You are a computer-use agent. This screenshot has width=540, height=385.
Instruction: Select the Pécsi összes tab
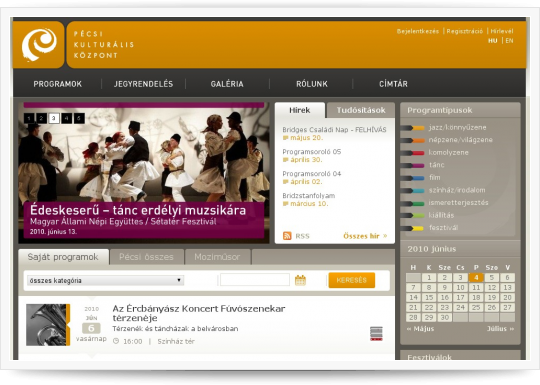tap(146, 257)
